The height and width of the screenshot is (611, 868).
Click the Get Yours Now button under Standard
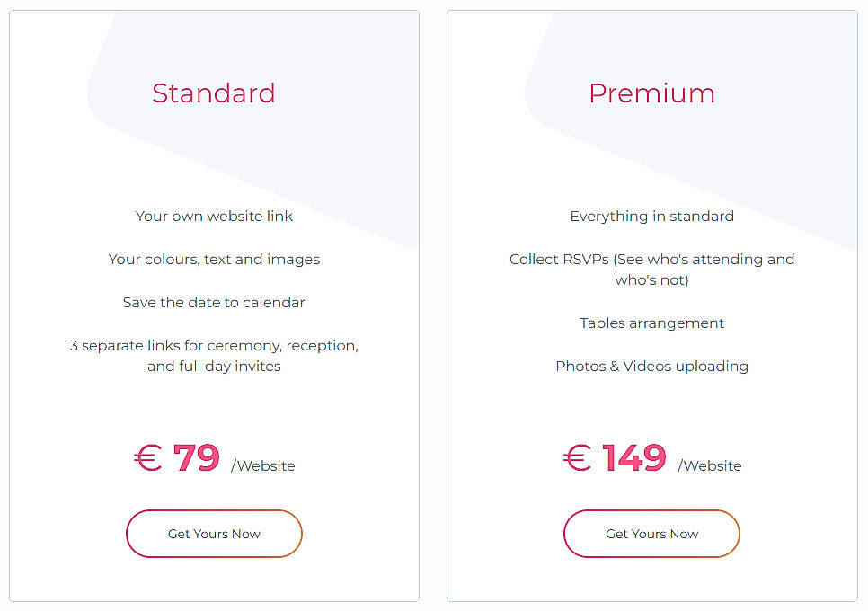point(213,534)
